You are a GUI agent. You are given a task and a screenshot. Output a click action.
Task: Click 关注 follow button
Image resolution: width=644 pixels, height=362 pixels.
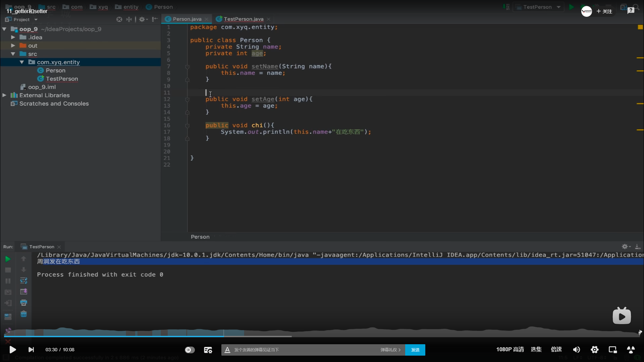[604, 11]
